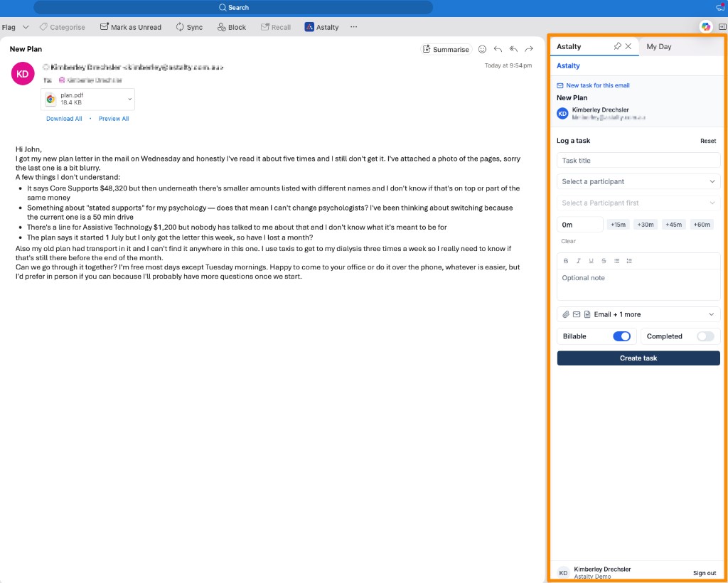The height and width of the screenshot is (583, 728).
Task: Open the Select a participant dropdown
Action: click(x=638, y=181)
